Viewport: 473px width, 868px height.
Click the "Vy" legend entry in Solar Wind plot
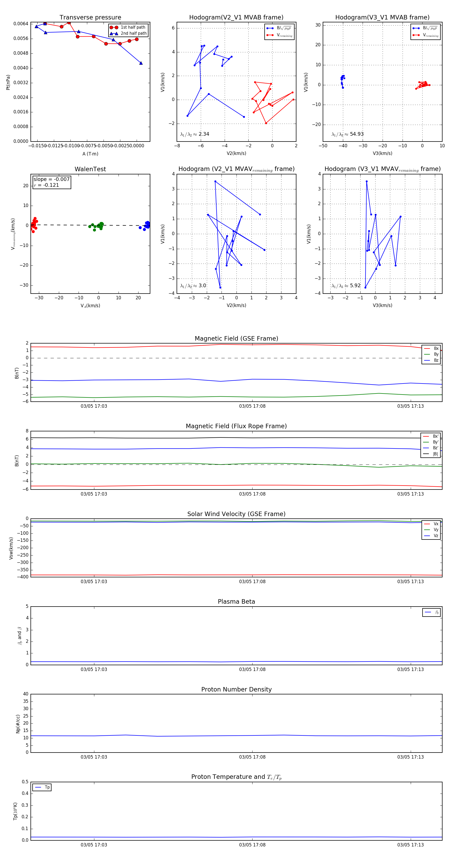(x=431, y=530)
